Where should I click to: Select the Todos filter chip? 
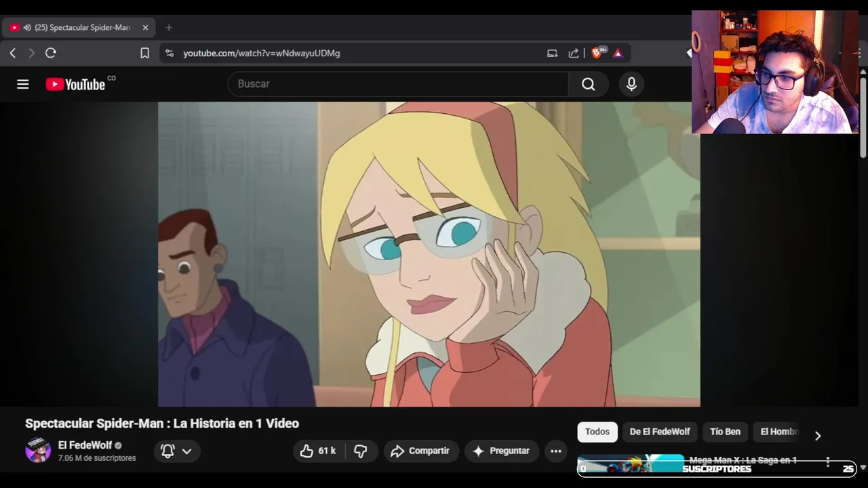pyautogui.click(x=597, y=432)
